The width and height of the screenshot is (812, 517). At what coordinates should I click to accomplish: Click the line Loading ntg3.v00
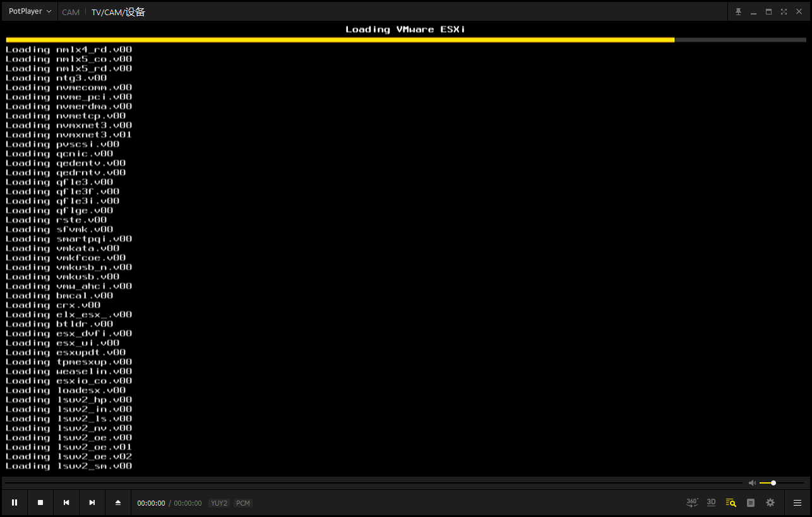pyautogui.click(x=56, y=78)
